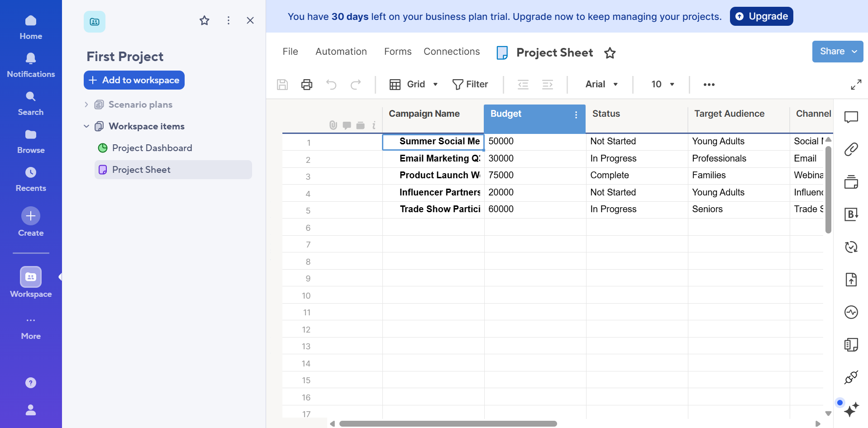Open Connections menu
The image size is (868, 428).
(452, 52)
